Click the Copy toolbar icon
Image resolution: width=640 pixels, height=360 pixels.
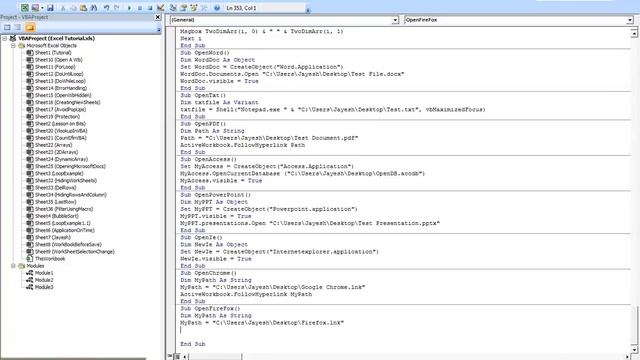tap(73, 8)
